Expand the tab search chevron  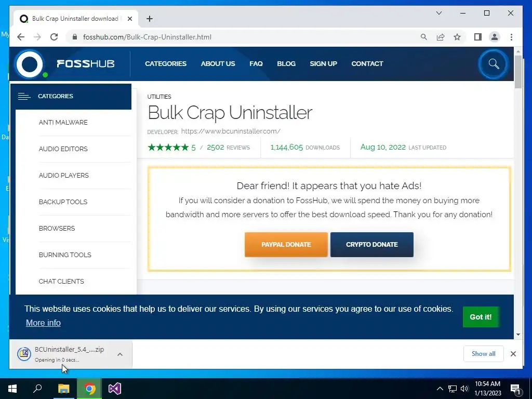pos(438,13)
